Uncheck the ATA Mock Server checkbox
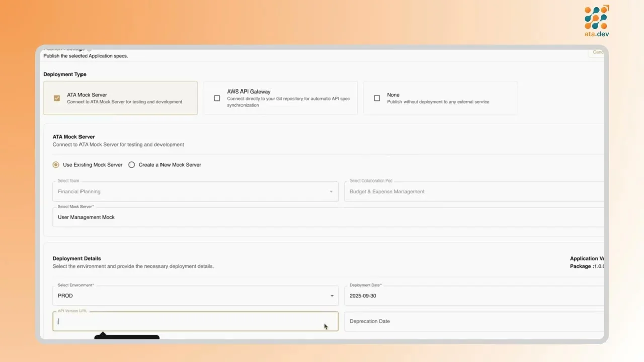 pos(57,98)
